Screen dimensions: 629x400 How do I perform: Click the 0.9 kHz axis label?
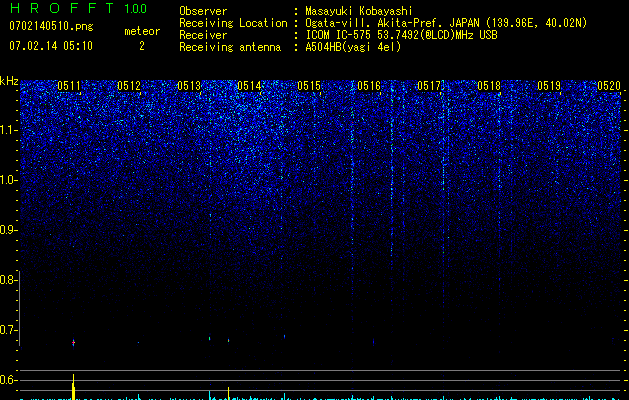(8, 230)
